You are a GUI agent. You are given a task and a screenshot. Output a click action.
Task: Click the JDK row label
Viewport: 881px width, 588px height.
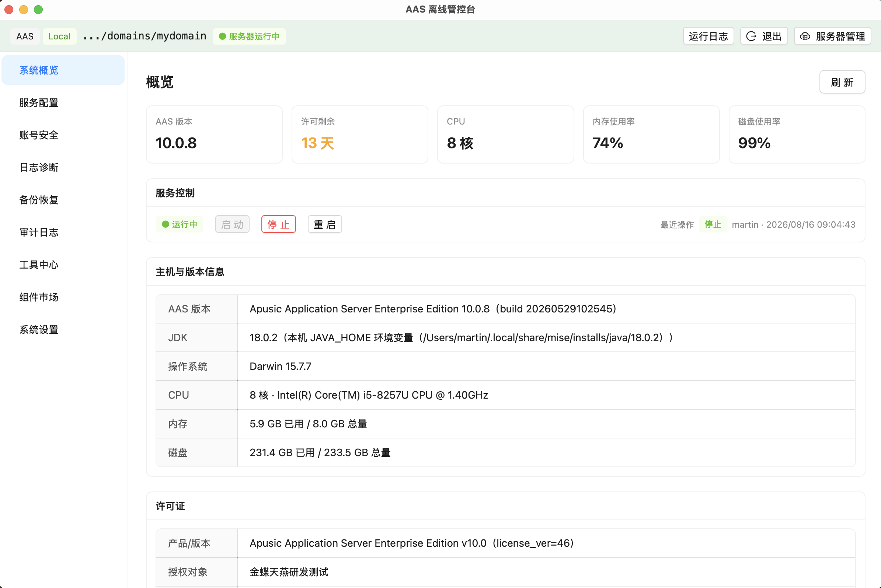point(178,338)
